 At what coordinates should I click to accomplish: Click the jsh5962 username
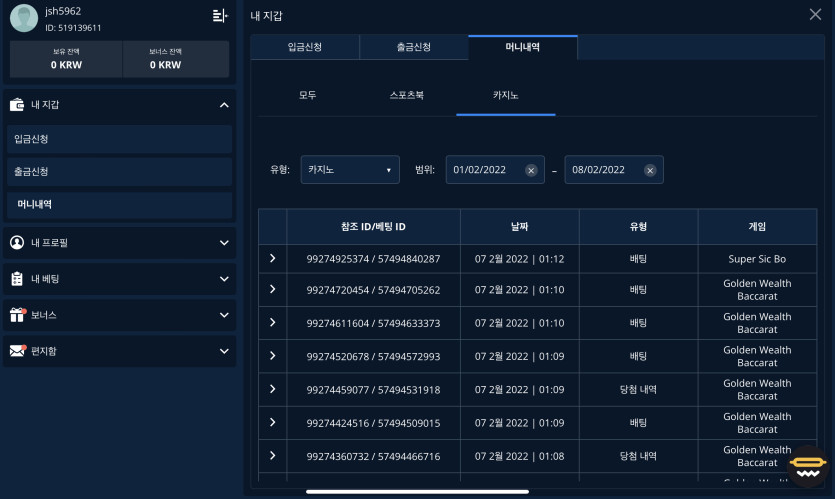(63, 11)
